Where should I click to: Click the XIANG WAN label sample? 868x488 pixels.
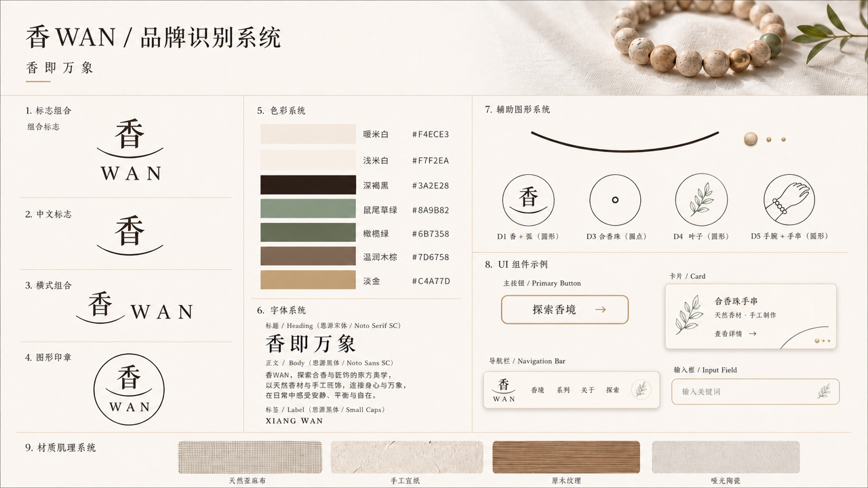click(294, 421)
